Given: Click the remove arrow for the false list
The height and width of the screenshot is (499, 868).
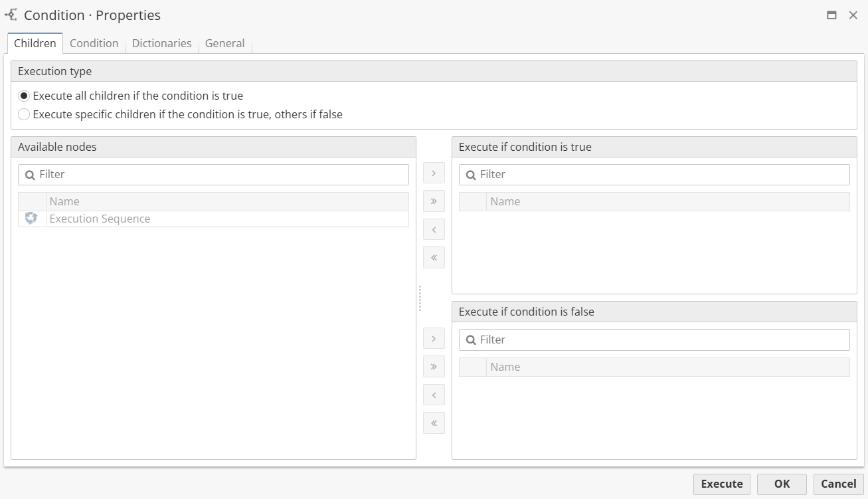Looking at the screenshot, I should point(434,394).
